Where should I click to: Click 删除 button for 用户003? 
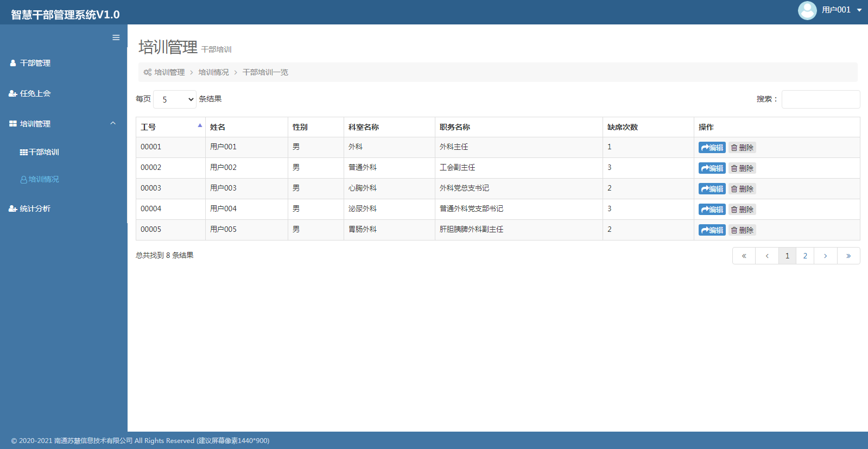742,189
